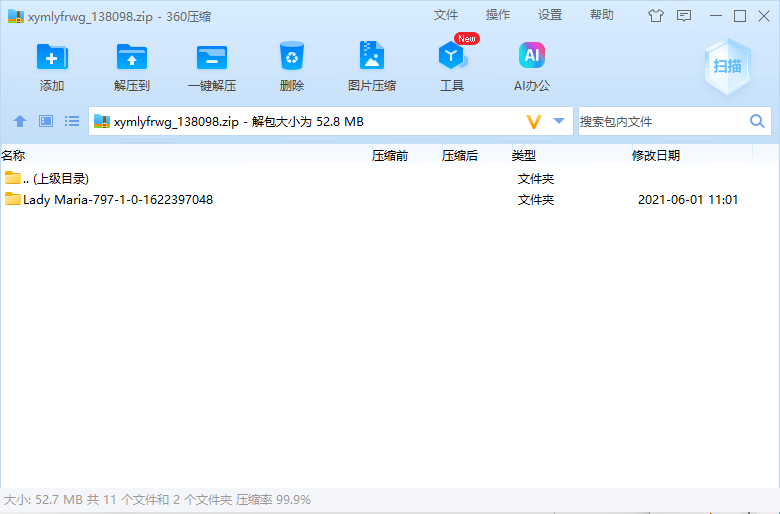Click the 2021-06-01 11:01 date cell
The width and height of the screenshot is (780, 514).
[688, 200]
